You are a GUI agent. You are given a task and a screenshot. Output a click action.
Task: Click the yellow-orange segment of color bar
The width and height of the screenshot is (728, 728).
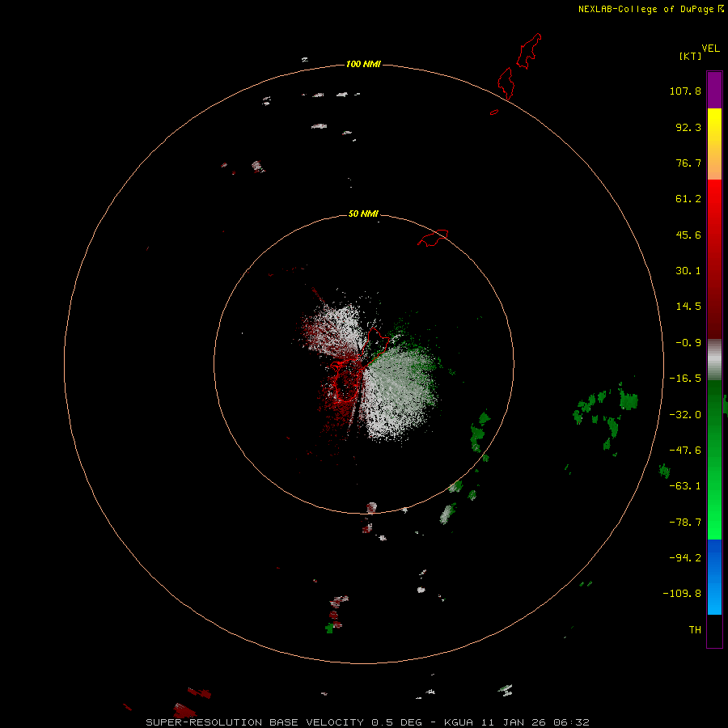(x=714, y=144)
